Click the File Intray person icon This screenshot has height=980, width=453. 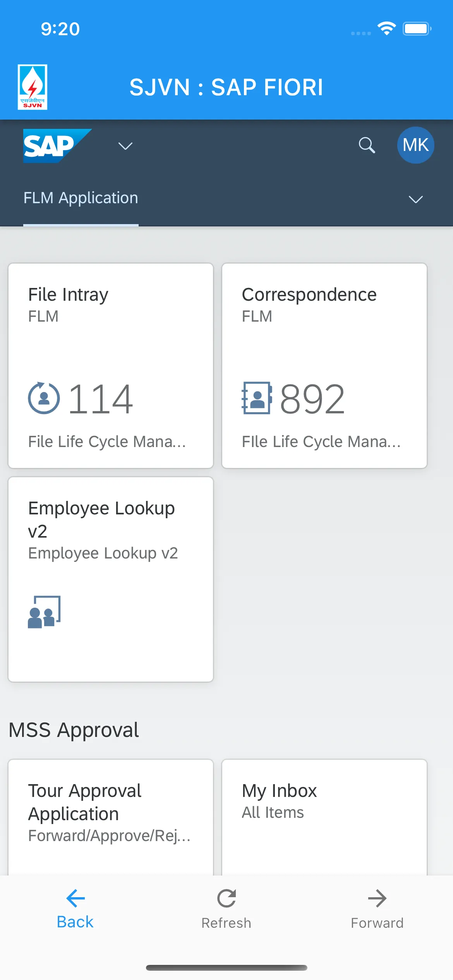point(44,398)
